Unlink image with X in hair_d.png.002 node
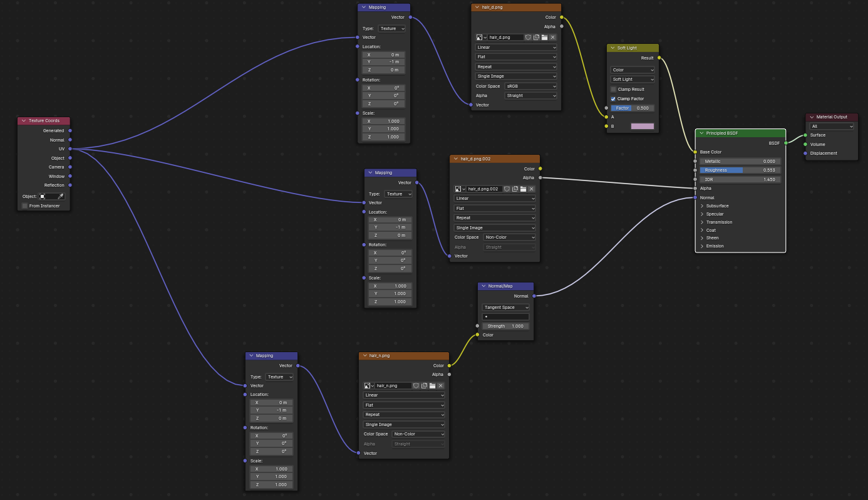This screenshot has height=500, width=868. pyautogui.click(x=531, y=189)
